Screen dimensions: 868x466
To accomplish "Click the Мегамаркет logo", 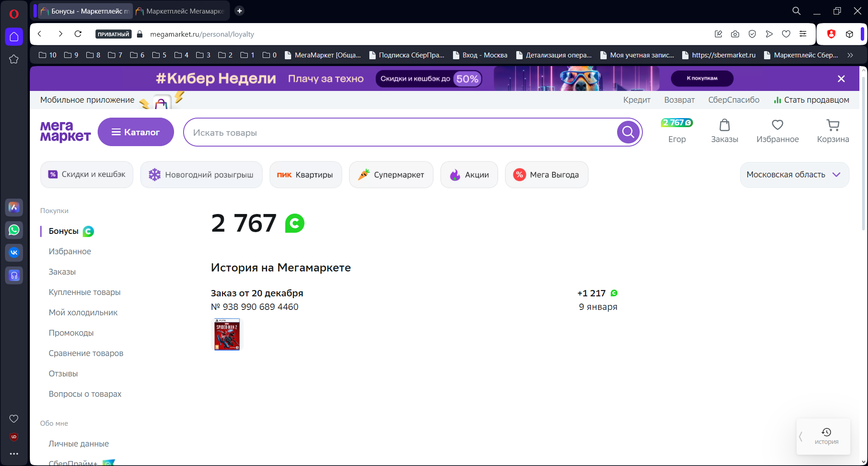I will [66, 132].
